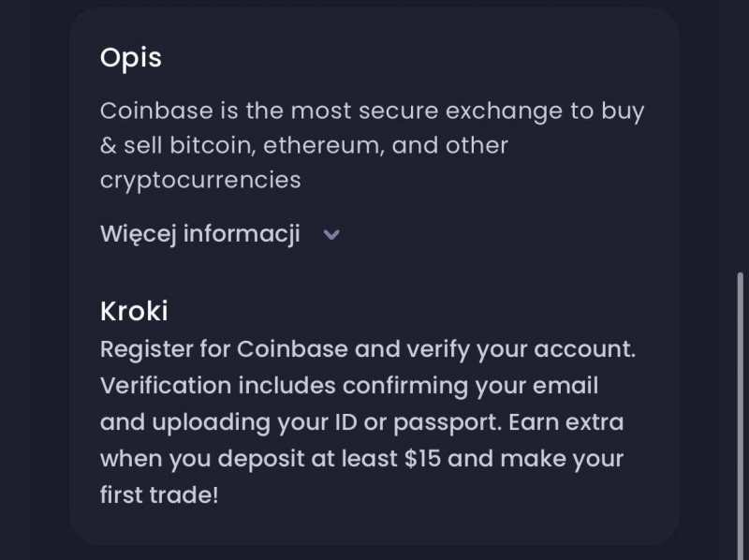Select the Kroki section heading
Viewport: 749px width, 560px height.
point(134,311)
